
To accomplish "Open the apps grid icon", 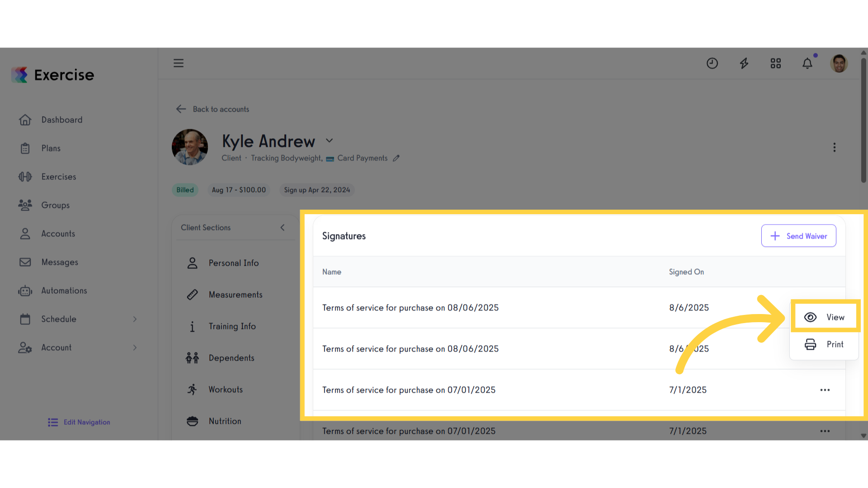I will pyautogui.click(x=776, y=63).
